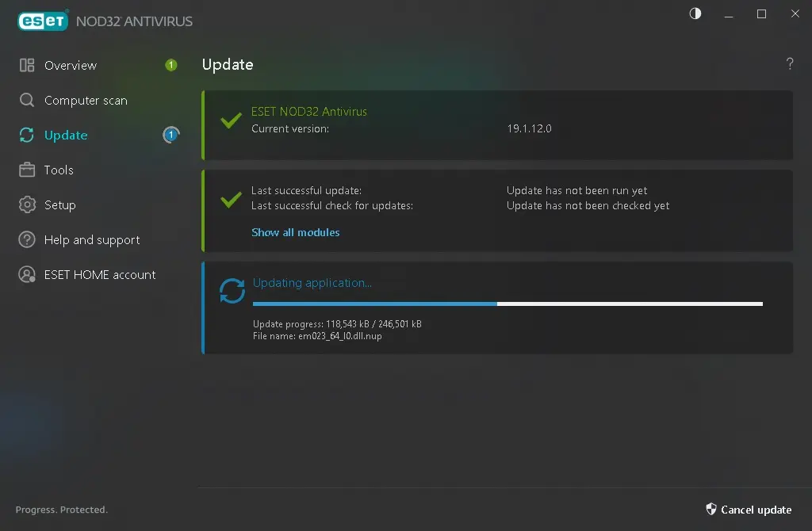
Task: Click 'Progress. Protected.' slogan text
Action: (62, 510)
